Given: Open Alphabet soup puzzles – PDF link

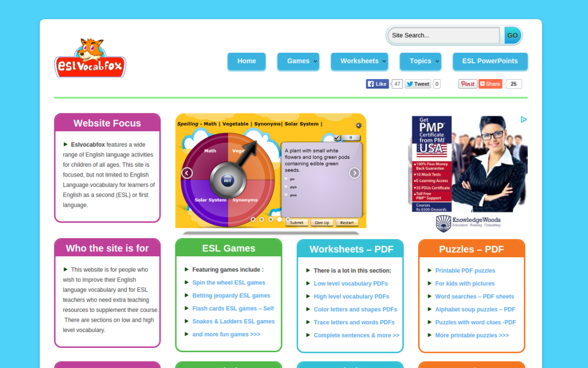Looking at the screenshot, I should [x=475, y=310].
